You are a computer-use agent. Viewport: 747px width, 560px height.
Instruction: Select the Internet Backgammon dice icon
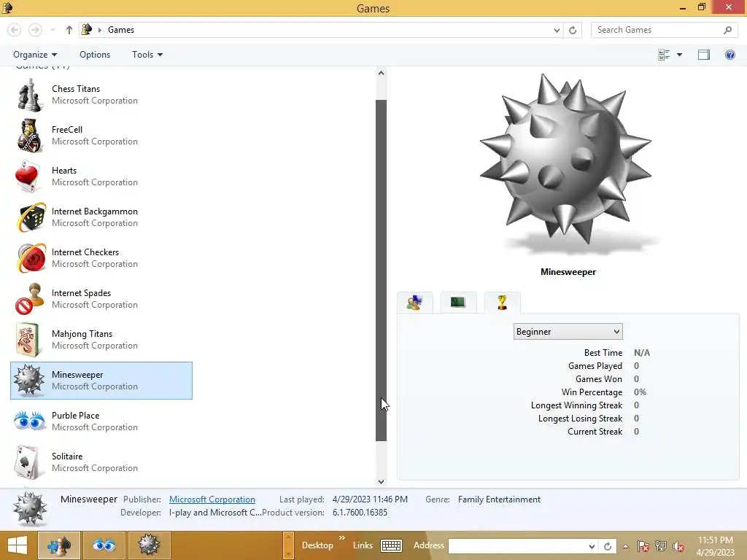point(31,217)
